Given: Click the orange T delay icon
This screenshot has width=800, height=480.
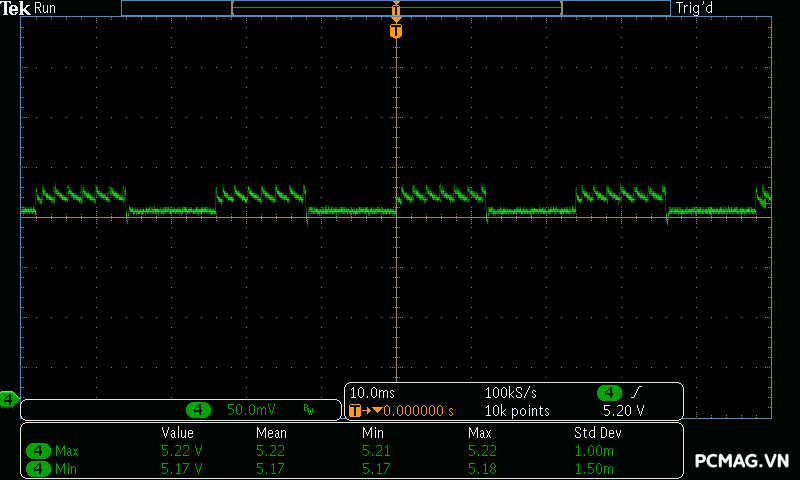Looking at the screenshot, I should click(x=354, y=410).
